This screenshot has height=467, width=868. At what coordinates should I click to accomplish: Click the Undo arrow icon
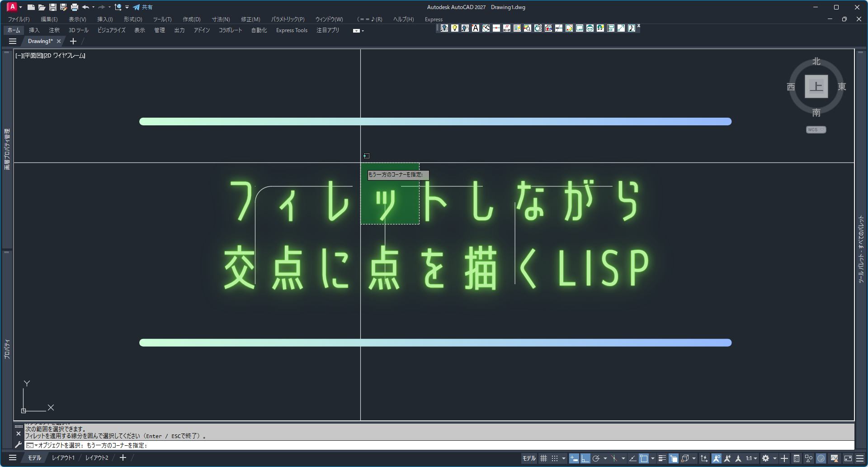[85, 7]
